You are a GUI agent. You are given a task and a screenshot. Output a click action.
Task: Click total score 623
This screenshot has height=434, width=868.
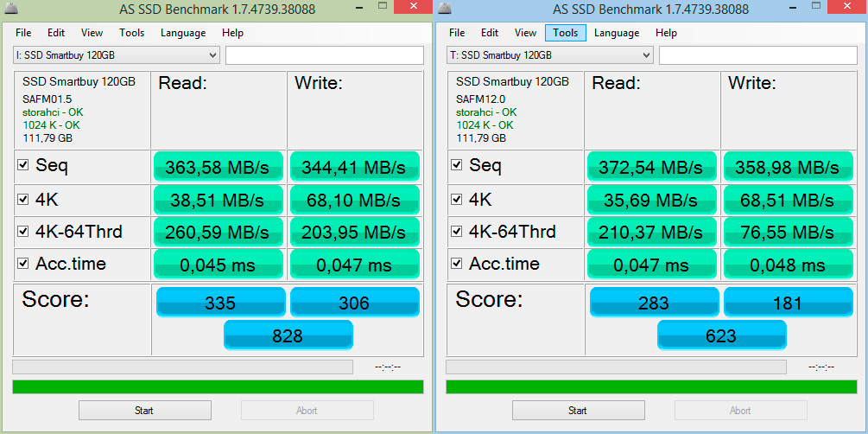point(721,335)
